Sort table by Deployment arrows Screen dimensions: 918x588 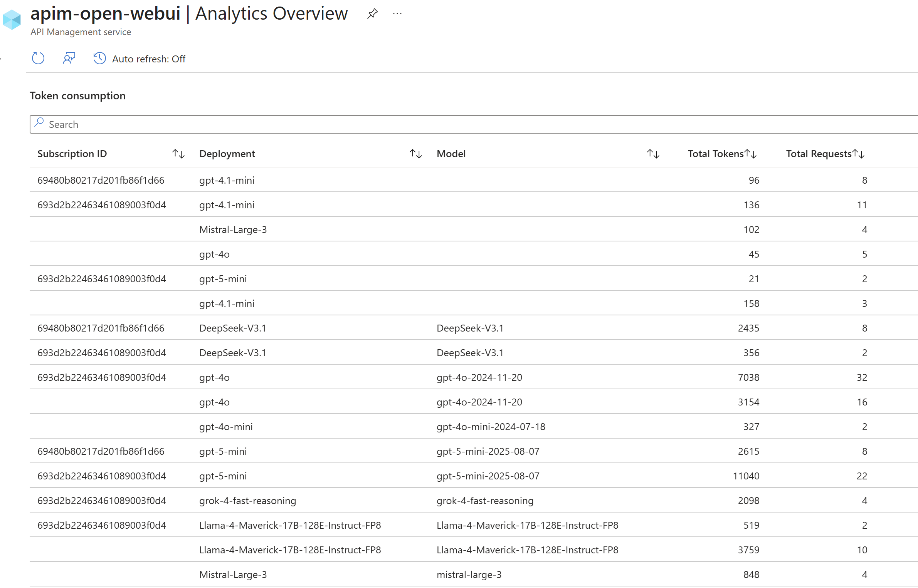coord(416,154)
